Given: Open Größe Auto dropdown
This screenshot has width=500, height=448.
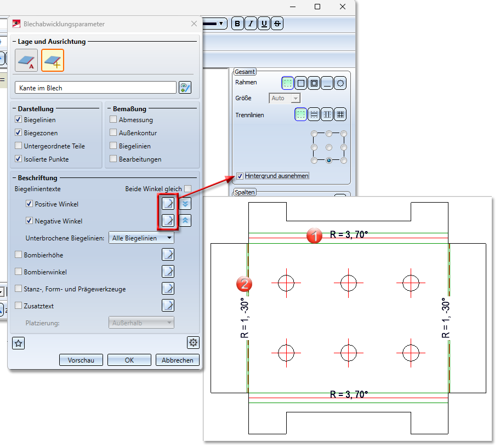Looking at the screenshot, I should click(285, 98).
